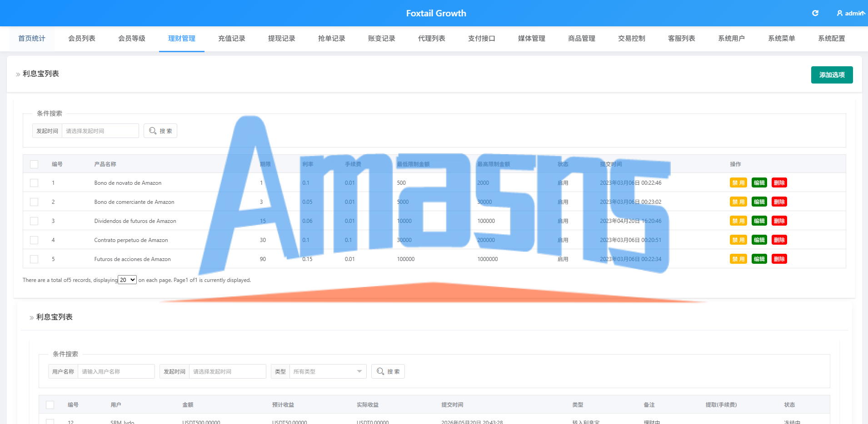Click the upper 请选择发起时间 date field
Image resolution: width=868 pixels, height=424 pixels.
(100, 131)
